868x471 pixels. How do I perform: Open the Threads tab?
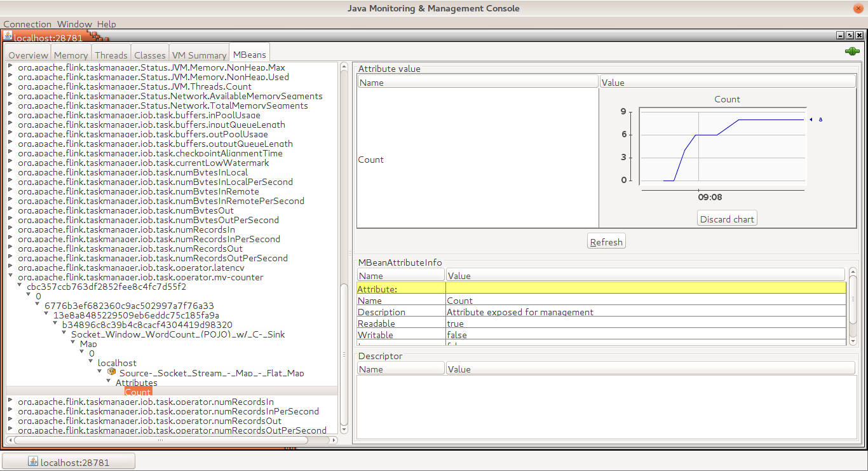tap(111, 55)
